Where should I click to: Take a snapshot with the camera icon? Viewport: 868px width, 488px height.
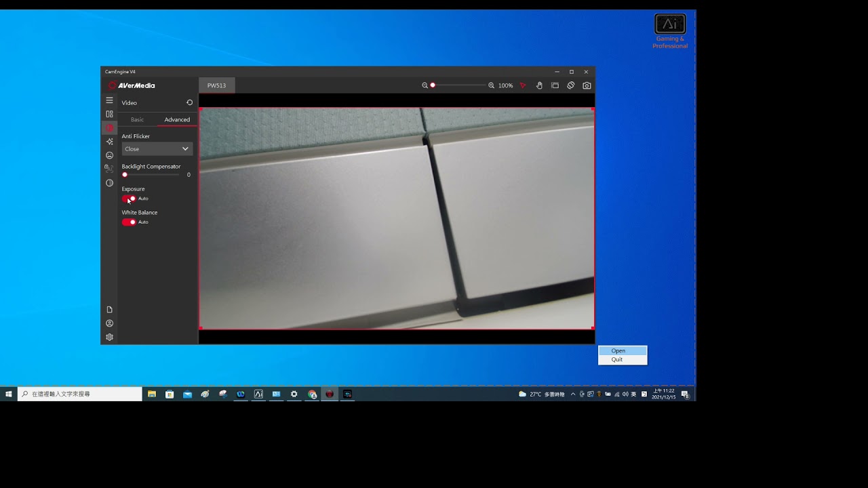click(587, 85)
